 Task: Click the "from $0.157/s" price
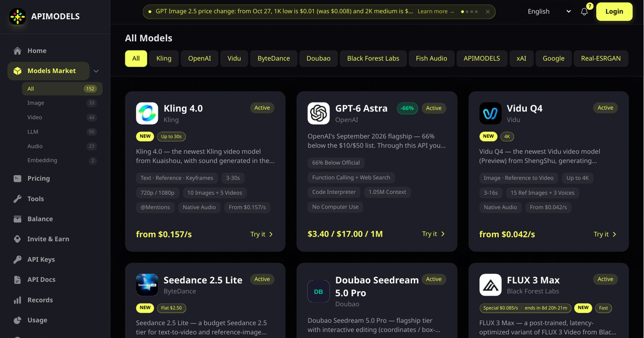pos(164,234)
